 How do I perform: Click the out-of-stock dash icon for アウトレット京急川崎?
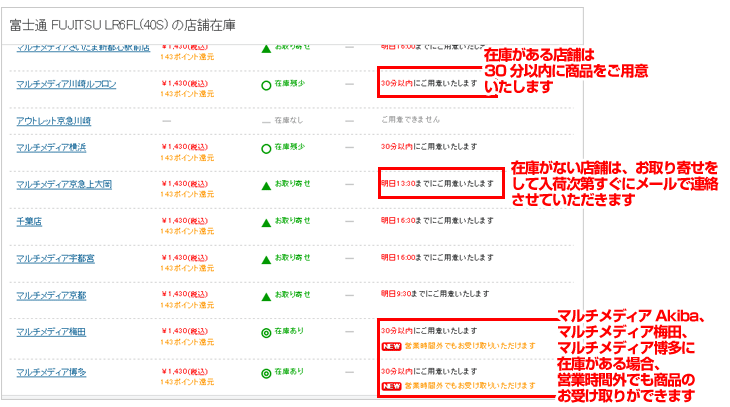pyautogui.click(x=266, y=122)
